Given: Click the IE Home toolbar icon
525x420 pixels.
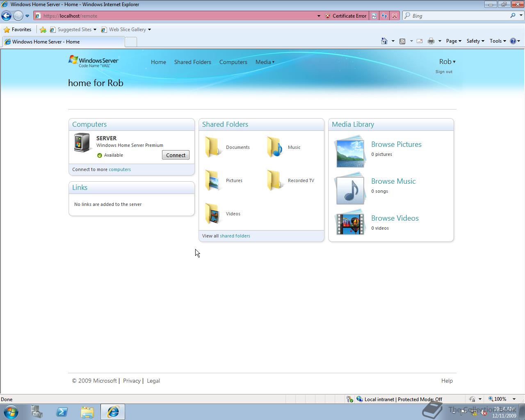Looking at the screenshot, I should [x=384, y=41].
